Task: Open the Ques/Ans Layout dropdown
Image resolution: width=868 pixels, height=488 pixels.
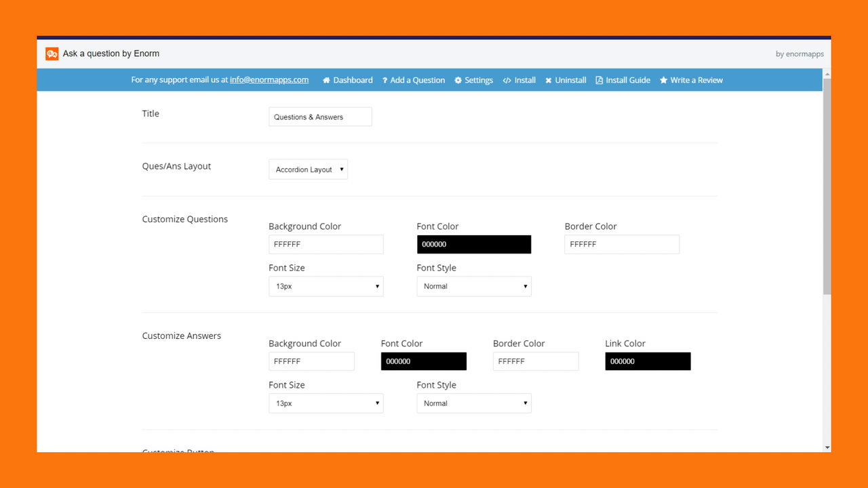Action: (x=308, y=169)
